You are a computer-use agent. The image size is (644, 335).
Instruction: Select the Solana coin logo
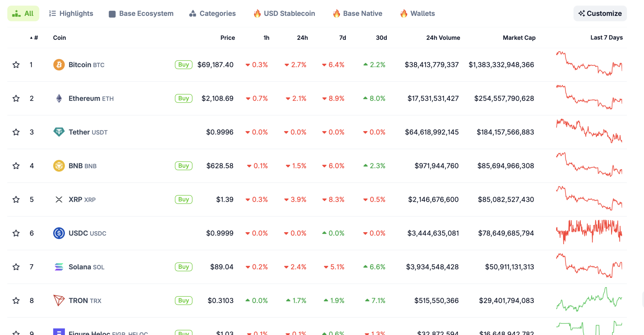(59, 267)
